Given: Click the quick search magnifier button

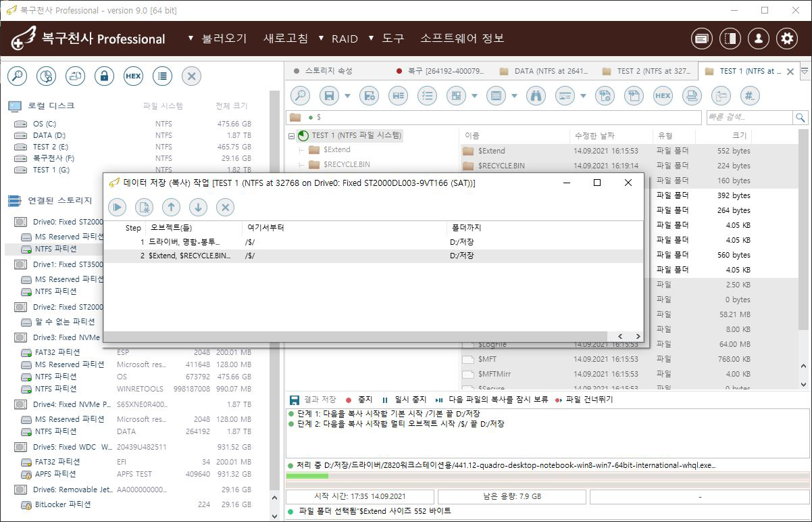Looking at the screenshot, I should (801, 118).
